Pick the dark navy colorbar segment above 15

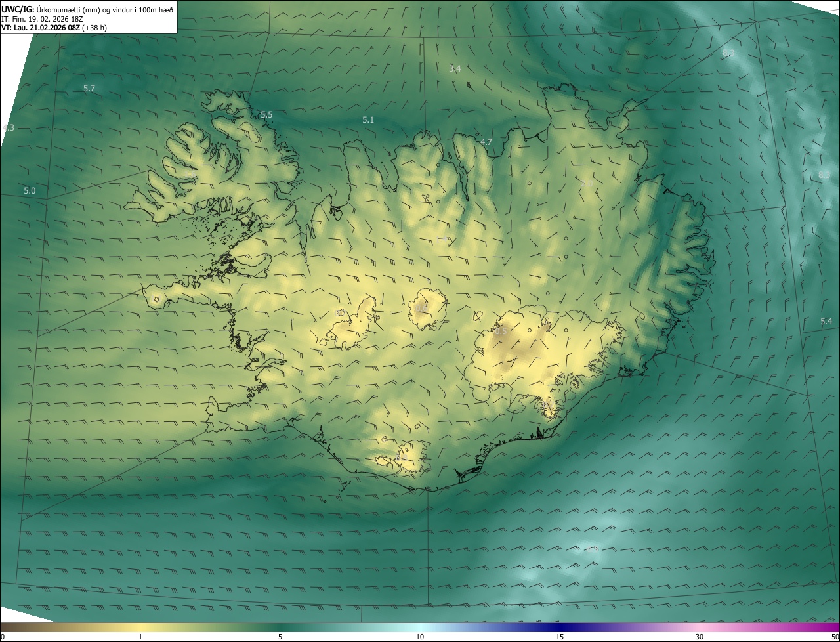(560, 627)
